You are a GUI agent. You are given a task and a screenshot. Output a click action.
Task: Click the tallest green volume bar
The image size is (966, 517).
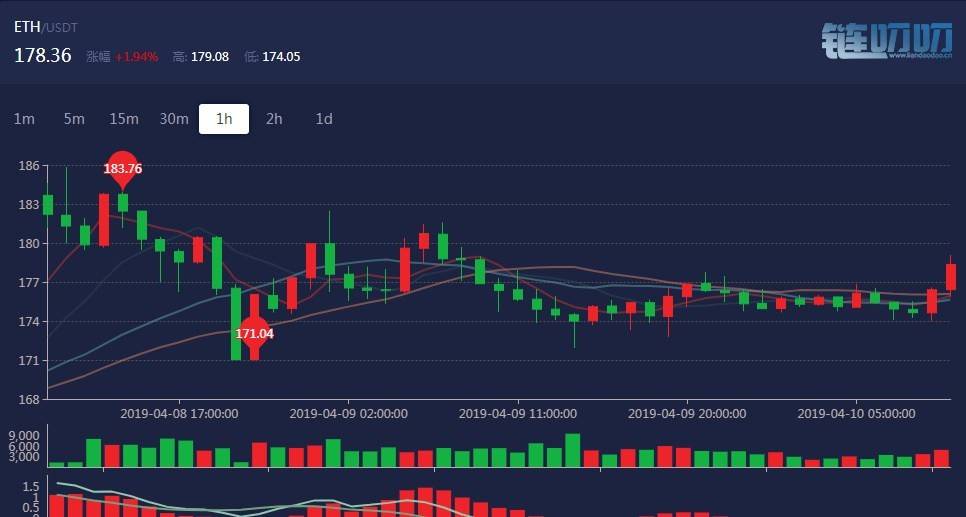click(x=573, y=450)
